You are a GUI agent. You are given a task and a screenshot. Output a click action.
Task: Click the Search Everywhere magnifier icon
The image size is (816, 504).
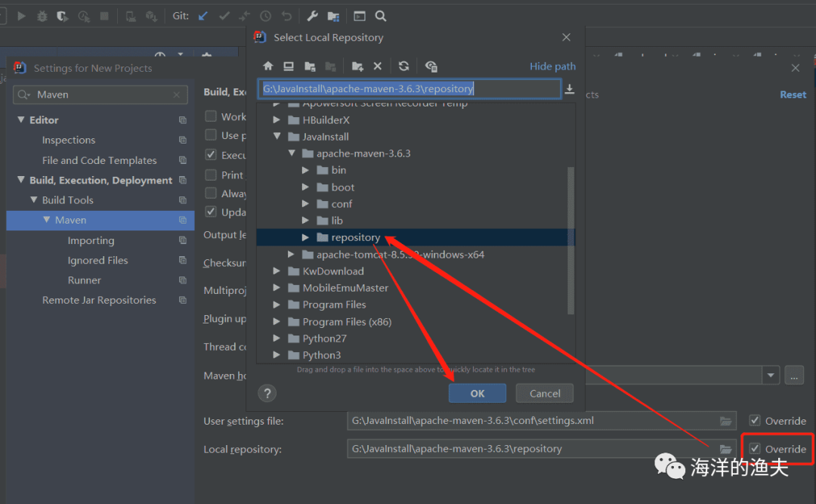[381, 16]
